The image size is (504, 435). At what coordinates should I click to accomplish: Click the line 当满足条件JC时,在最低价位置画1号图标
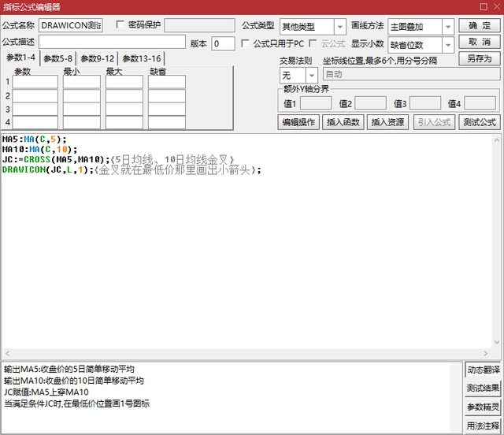(x=77, y=403)
